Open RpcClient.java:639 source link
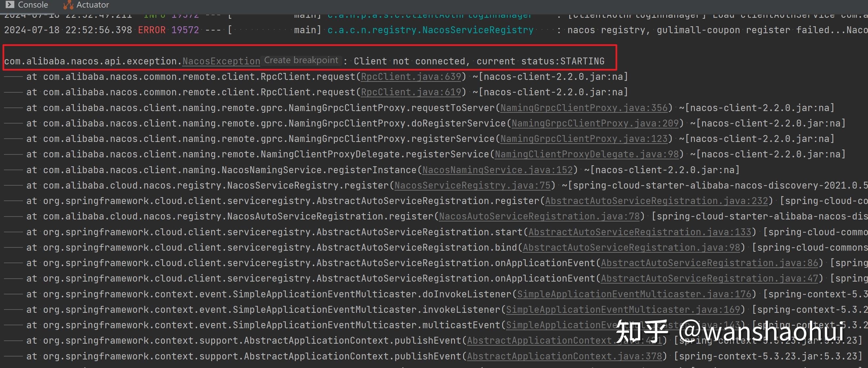868x368 pixels. 411,77
